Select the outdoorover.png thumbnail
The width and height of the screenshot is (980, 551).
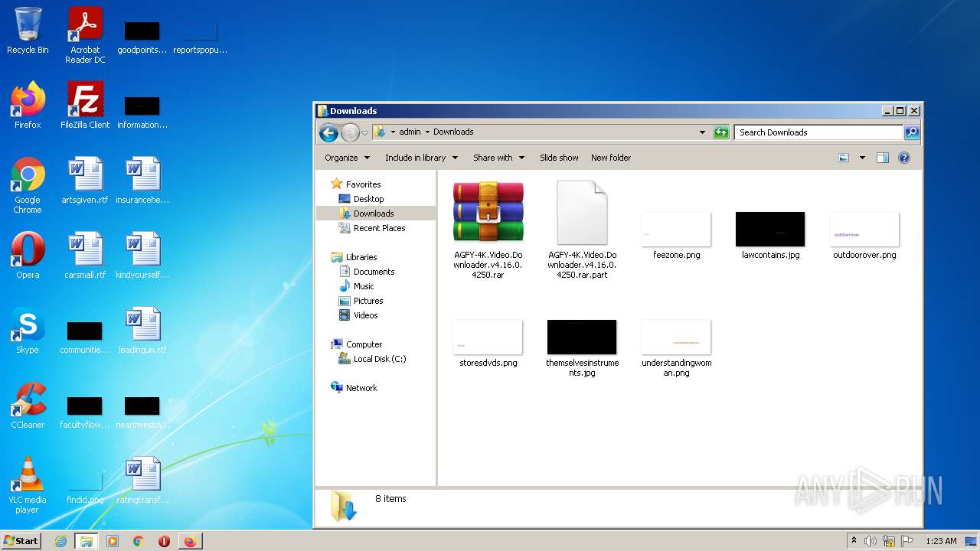click(x=864, y=236)
